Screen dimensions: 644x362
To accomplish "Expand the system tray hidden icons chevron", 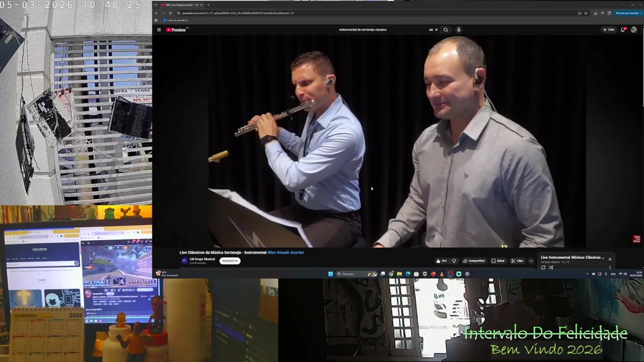I will pos(587,274).
